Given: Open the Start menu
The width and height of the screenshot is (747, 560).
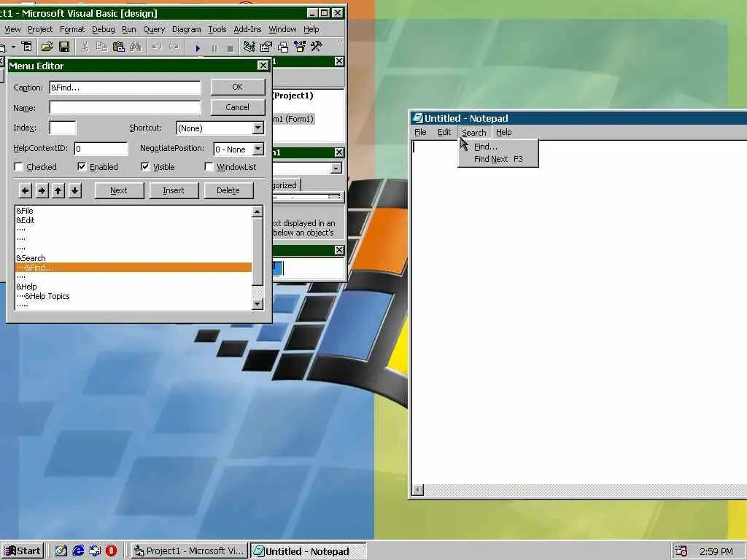Looking at the screenshot, I should (x=23, y=551).
